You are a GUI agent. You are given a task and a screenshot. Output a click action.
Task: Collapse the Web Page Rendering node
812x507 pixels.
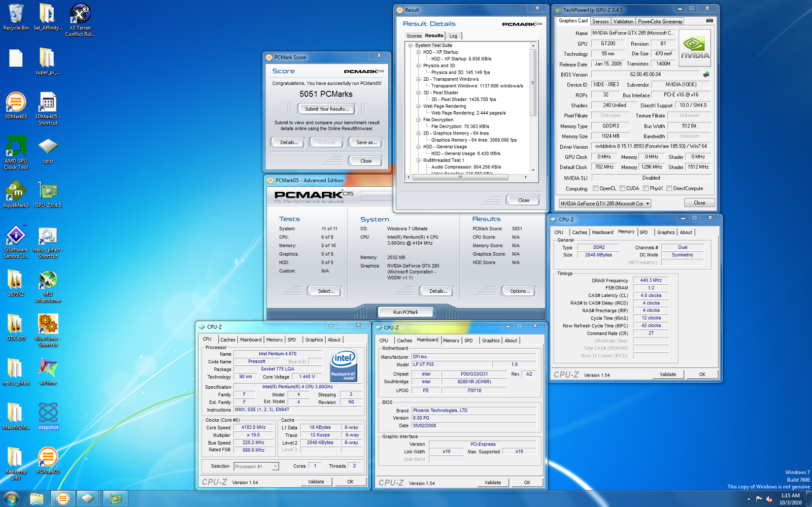tap(419, 106)
